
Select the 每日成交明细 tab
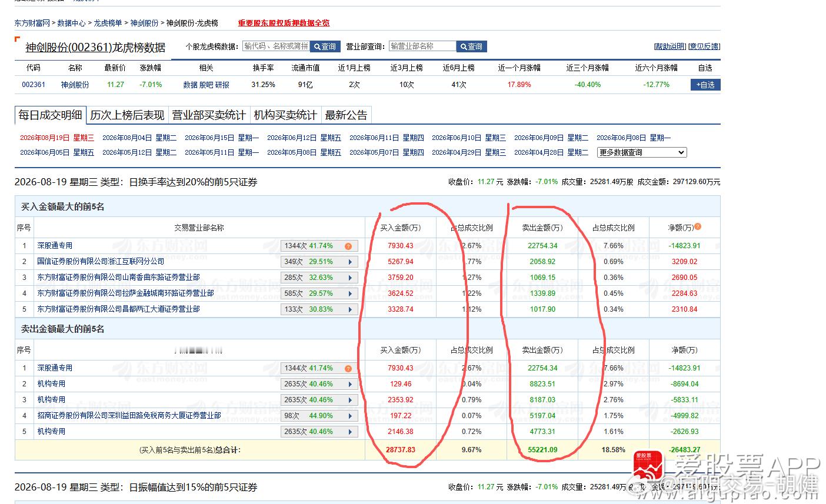(x=51, y=115)
